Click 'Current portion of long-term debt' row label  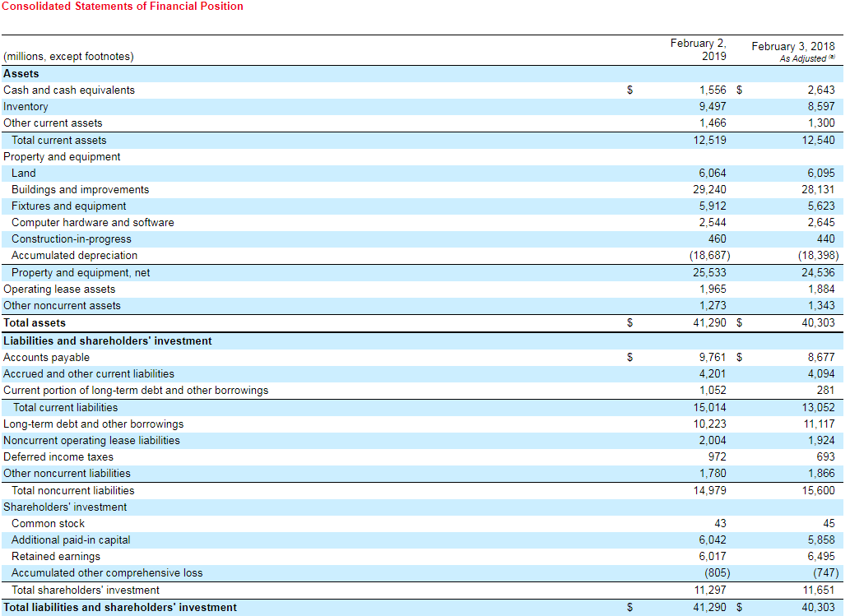[136, 391]
